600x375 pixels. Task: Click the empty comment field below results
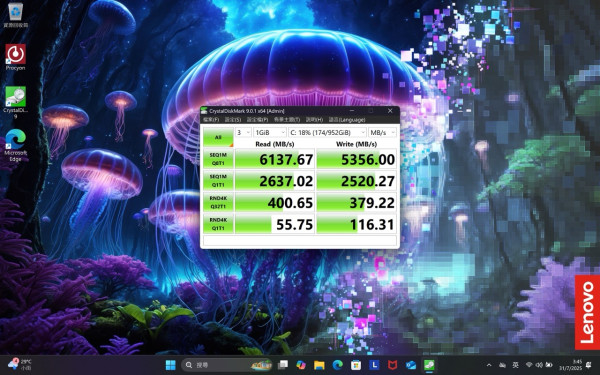300,241
